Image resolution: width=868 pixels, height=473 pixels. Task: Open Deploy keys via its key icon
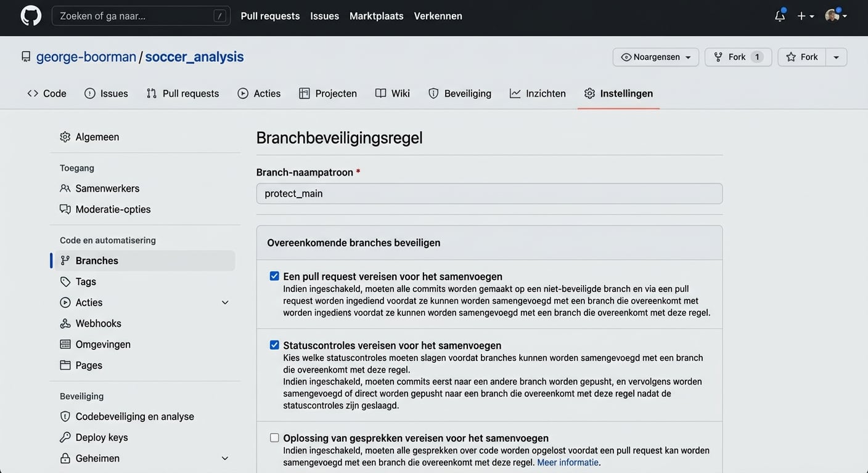click(x=65, y=437)
